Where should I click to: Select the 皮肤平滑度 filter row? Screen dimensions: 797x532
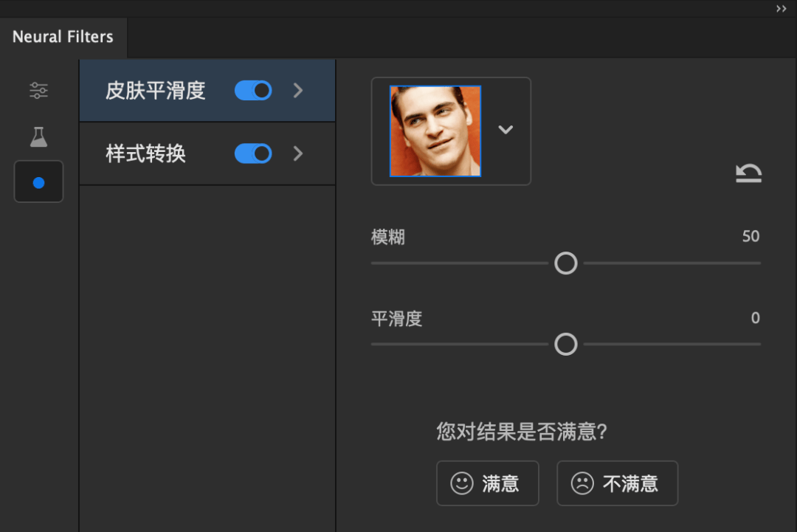[207, 91]
